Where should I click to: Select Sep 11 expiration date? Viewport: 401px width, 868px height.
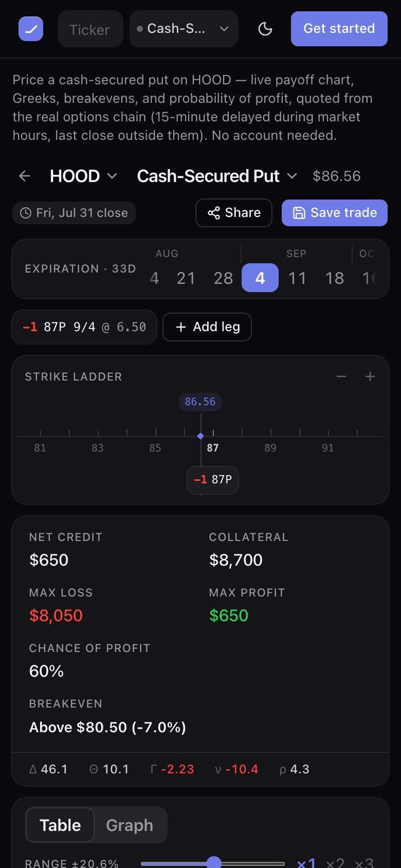tap(297, 278)
